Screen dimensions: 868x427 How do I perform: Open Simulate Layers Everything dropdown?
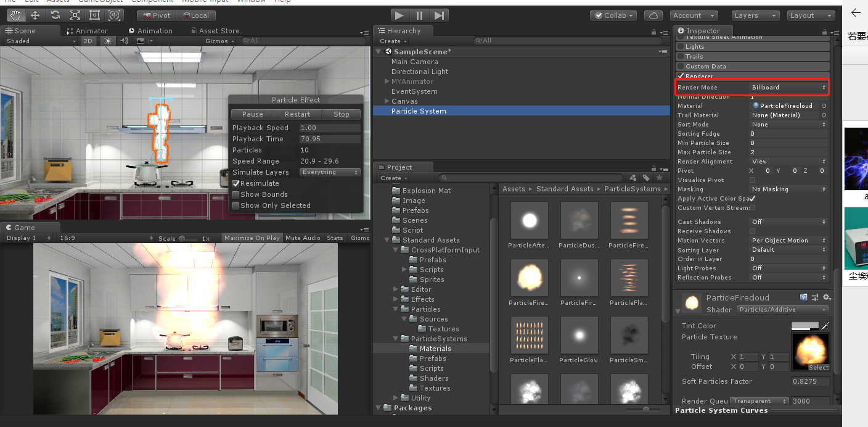click(330, 172)
